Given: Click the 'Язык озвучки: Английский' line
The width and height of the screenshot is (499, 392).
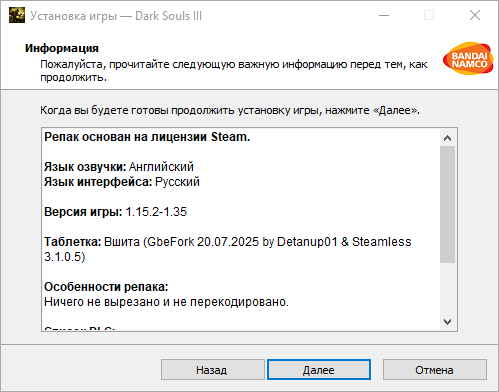Looking at the screenshot, I should click(119, 167).
